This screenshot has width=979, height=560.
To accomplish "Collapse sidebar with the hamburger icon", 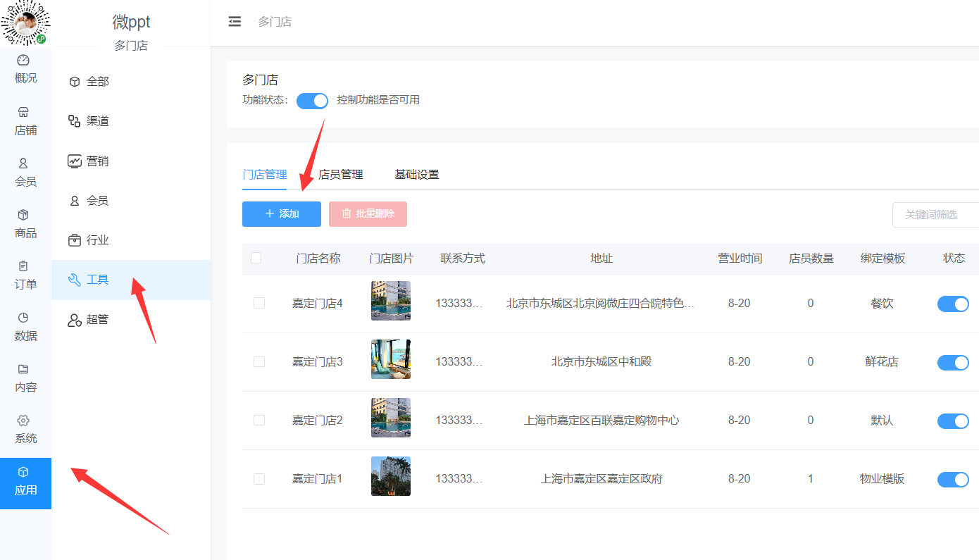I will (235, 22).
